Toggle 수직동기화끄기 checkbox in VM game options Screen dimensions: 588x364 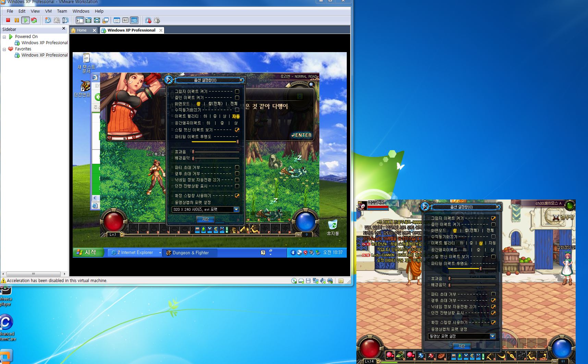(237, 110)
